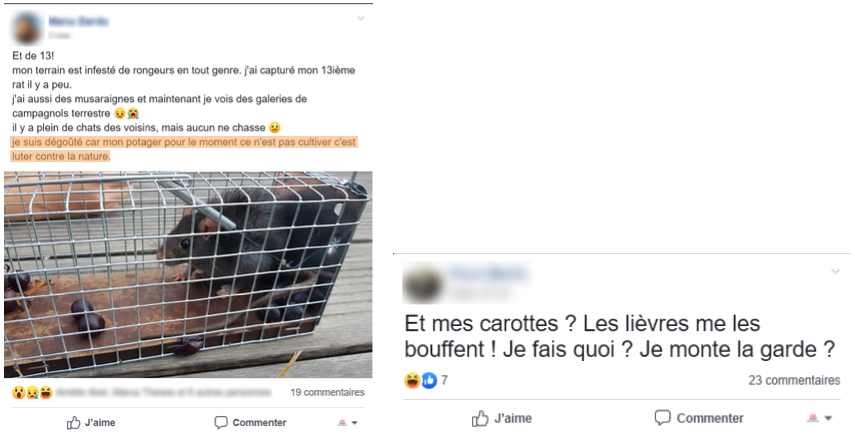Open the 19 commentaires link
The image size is (855, 437).
tap(327, 392)
